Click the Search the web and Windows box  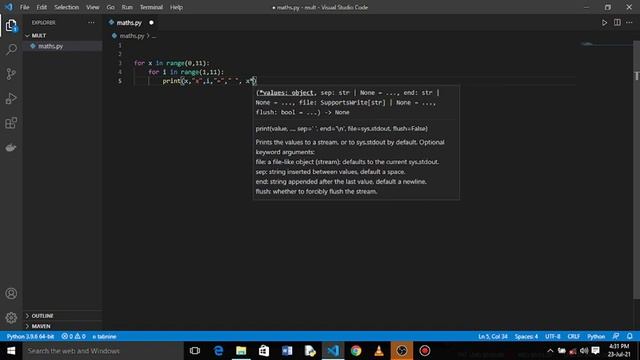102,351
